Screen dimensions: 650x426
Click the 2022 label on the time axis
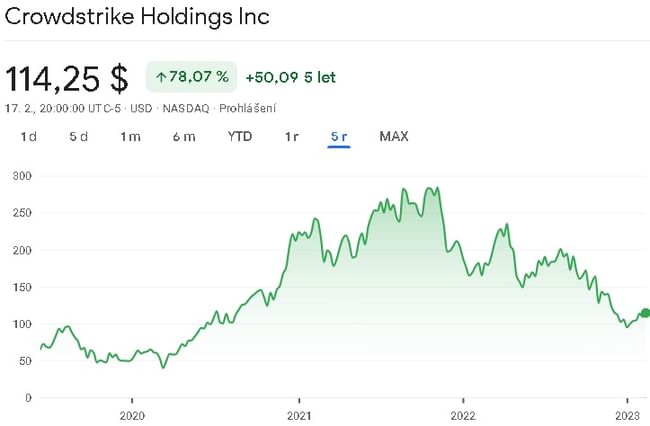(x=463, y=414)
